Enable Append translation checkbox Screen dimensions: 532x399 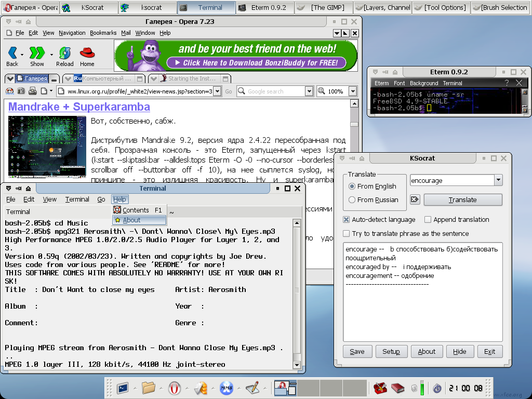click(x=428, y=220)
